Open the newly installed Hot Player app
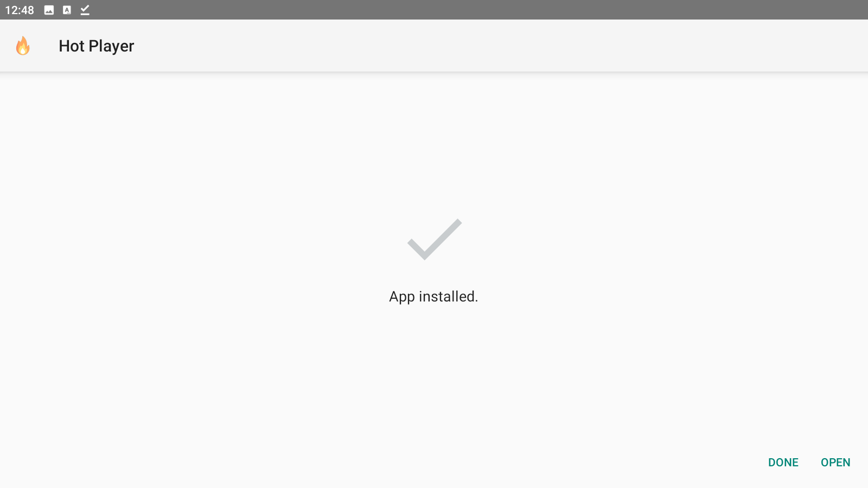This screenshot has height=488, width=868. 835,463
